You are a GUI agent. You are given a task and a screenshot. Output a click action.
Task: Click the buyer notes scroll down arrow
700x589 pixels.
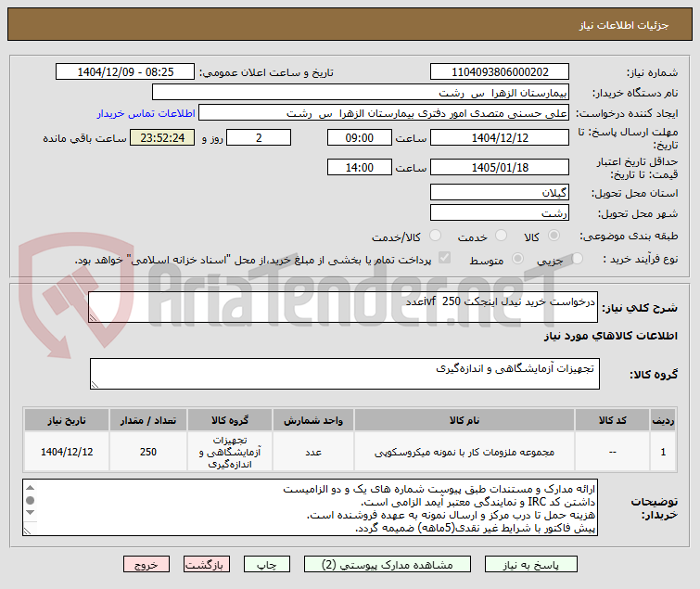(x=30, y=513)
